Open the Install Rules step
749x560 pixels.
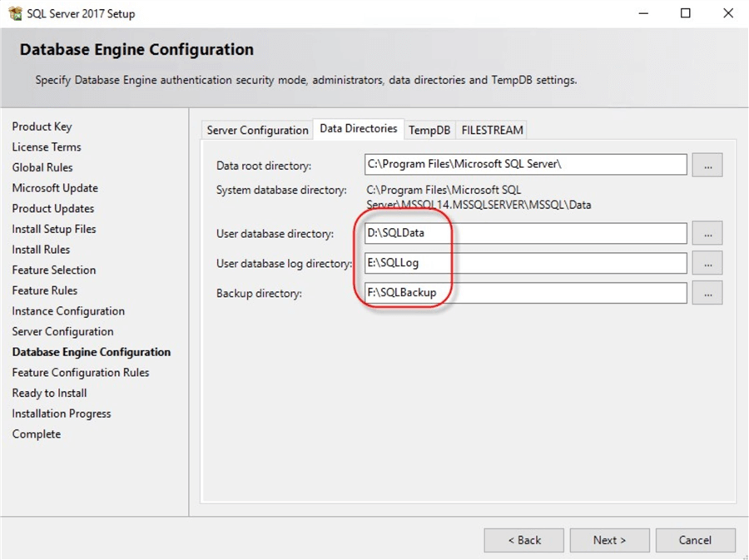click(40, 249)
